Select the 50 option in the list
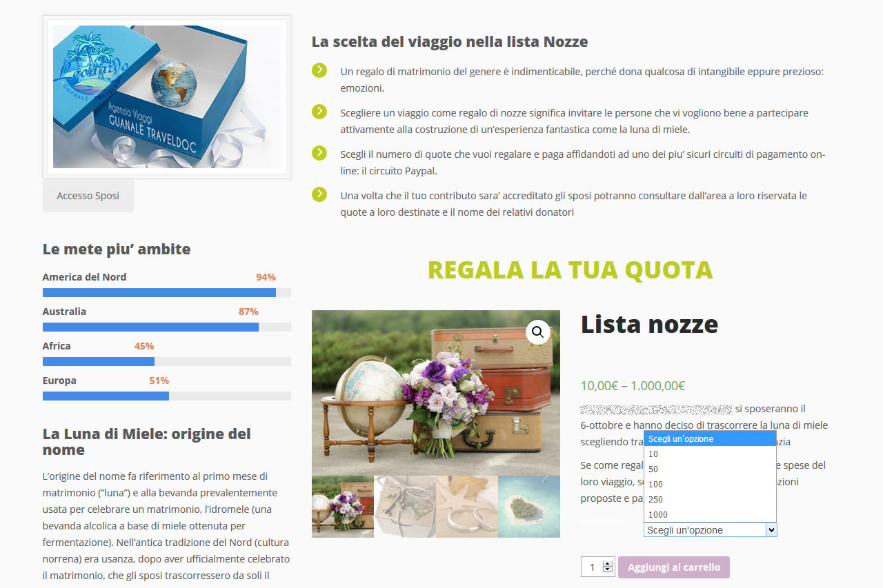The width and height of the screenshot is (883, 588). pos(710,469)
